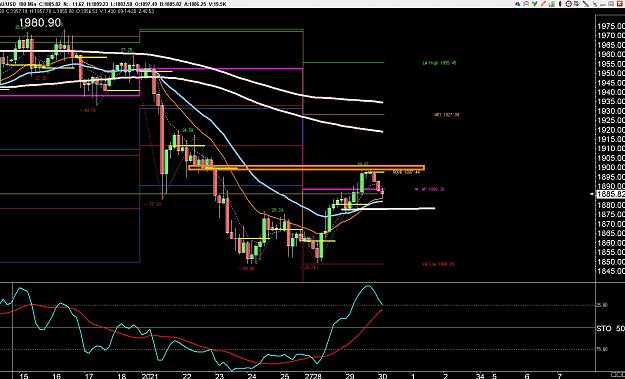Click the chat bubble message icon
The width and height of the screenshot is (625, 379).
click(x=526, y=4)
